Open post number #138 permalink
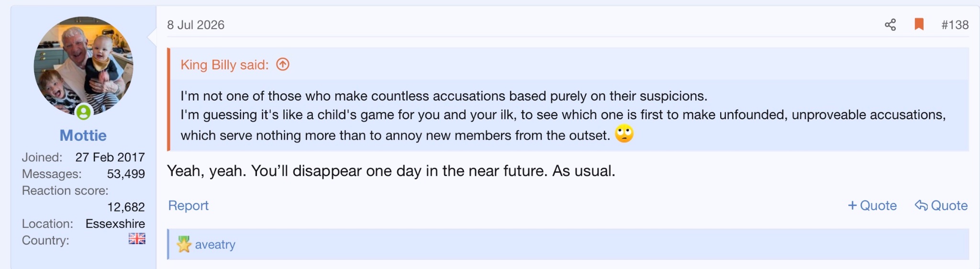980x269 pixels. click(x=955, y=25)
